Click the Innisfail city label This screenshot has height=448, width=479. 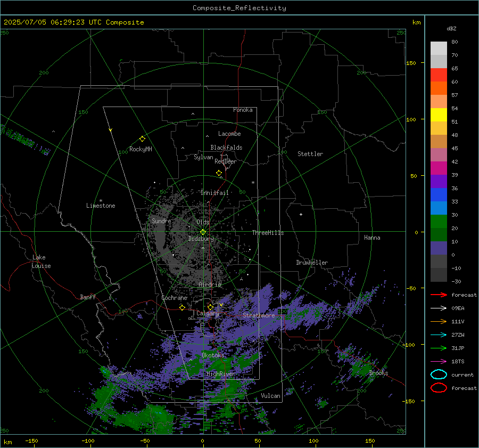tap(214, 193)
